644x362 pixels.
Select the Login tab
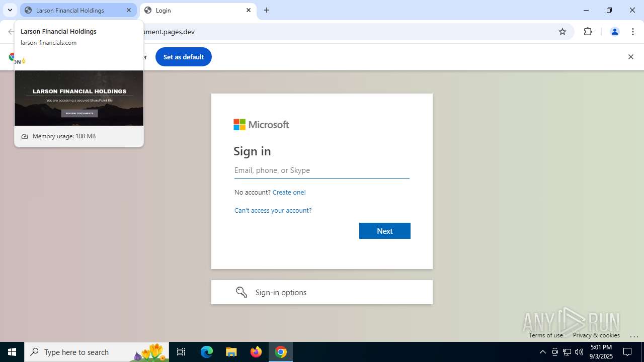[x=198, y=10]
